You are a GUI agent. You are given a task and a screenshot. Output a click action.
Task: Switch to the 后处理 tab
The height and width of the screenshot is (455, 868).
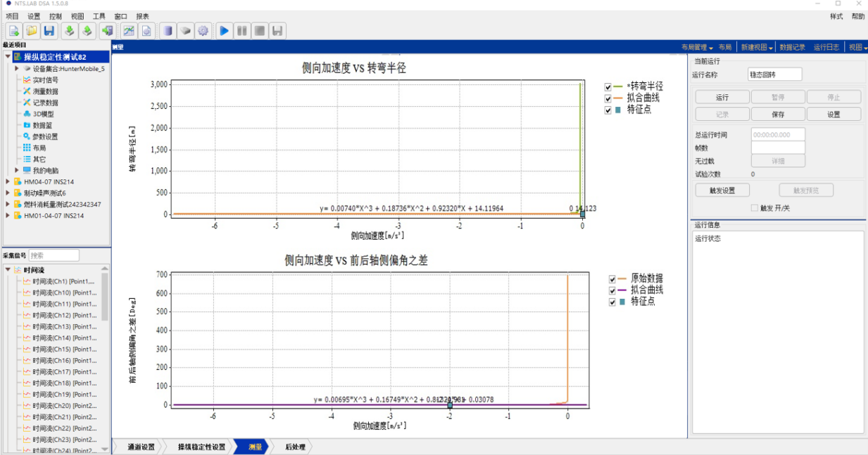pos(294,447)
